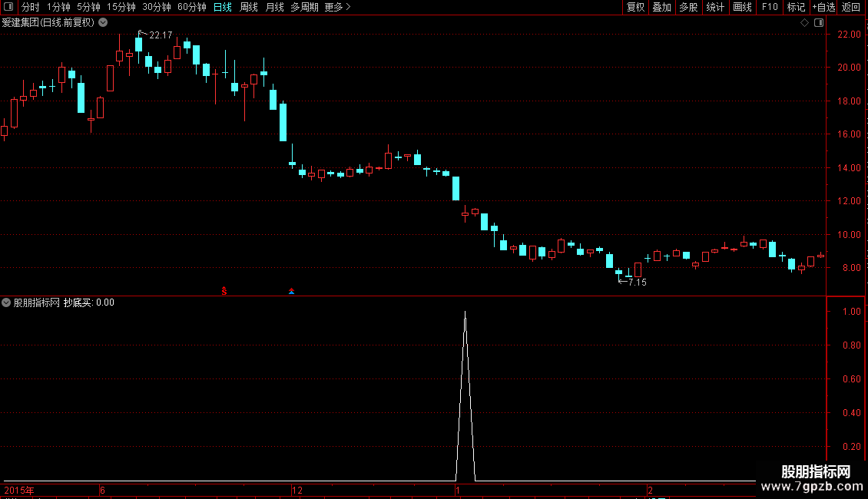Switch to 日线 daily chart

pos(223,7)
